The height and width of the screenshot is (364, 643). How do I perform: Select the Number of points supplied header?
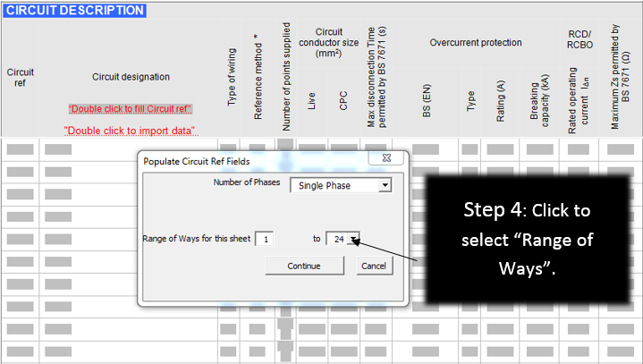tap(286, 77)
